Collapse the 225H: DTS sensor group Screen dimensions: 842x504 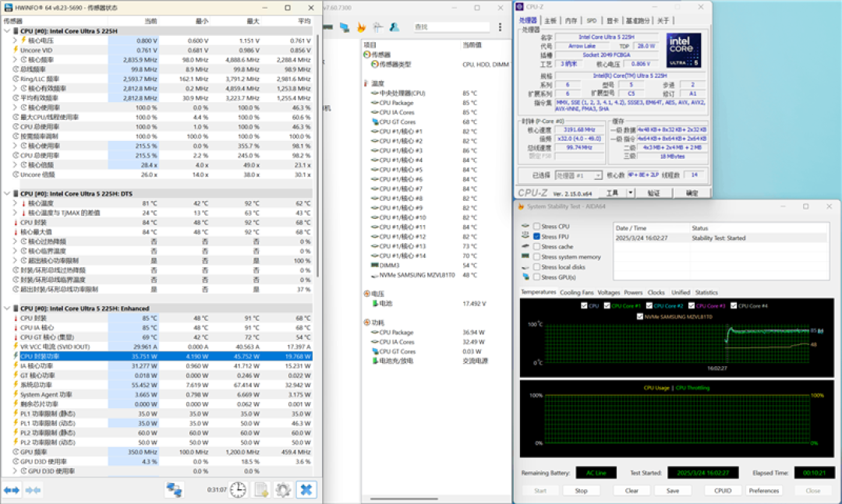(7, 194)
